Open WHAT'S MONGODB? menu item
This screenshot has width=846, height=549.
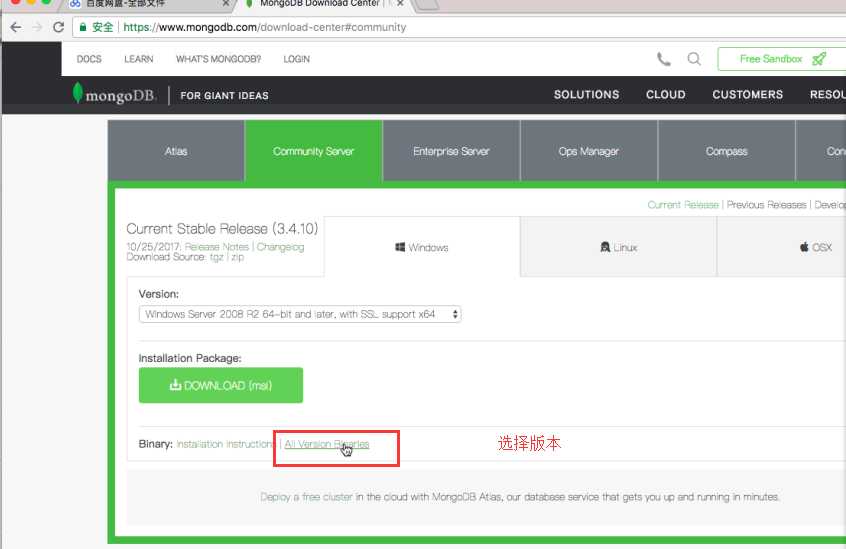click(219, 59)
